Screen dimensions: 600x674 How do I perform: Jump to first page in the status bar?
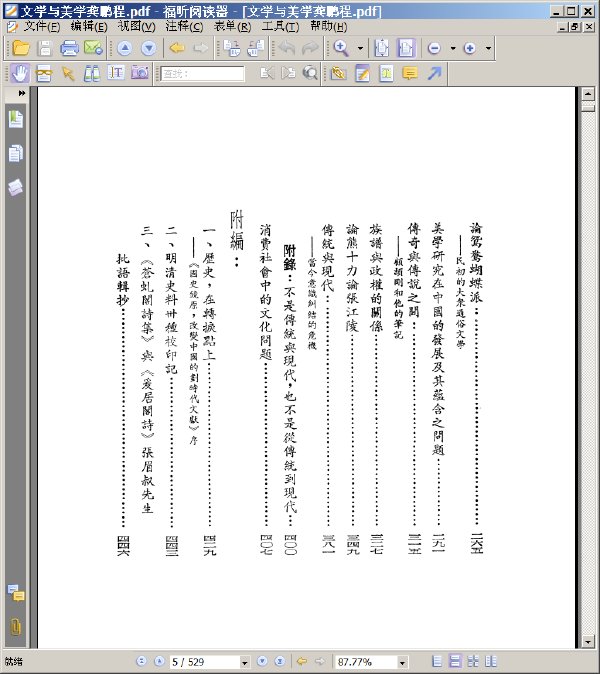click(141, 661)
